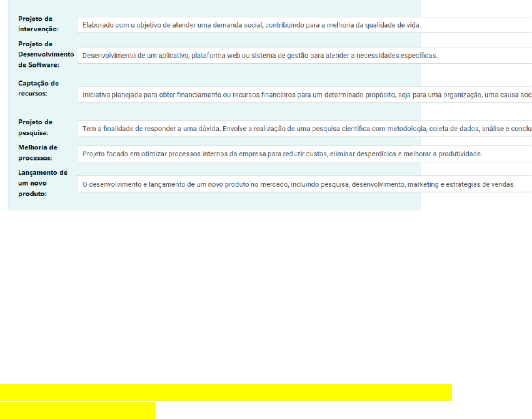This screenshot has width=532, height=419.
Task: Click the "Captação de recursos" label
Action: [38, 88]
